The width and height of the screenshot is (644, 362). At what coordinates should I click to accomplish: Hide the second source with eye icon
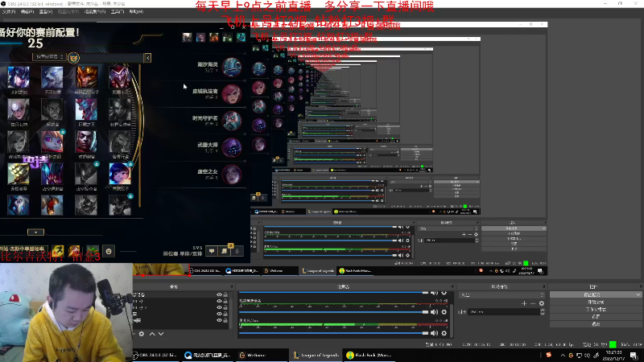pos(219,301)
